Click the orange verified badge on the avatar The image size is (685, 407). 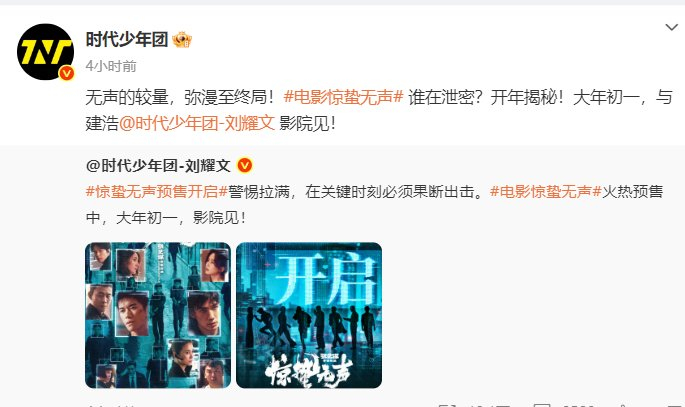coord(66,73)
